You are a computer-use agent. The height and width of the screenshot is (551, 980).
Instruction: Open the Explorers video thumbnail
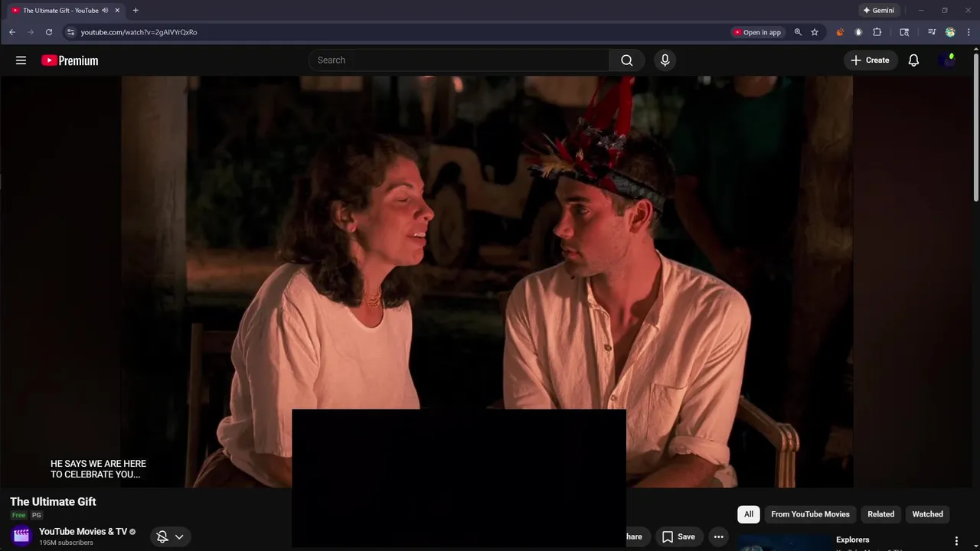click(x=784, y=542)
